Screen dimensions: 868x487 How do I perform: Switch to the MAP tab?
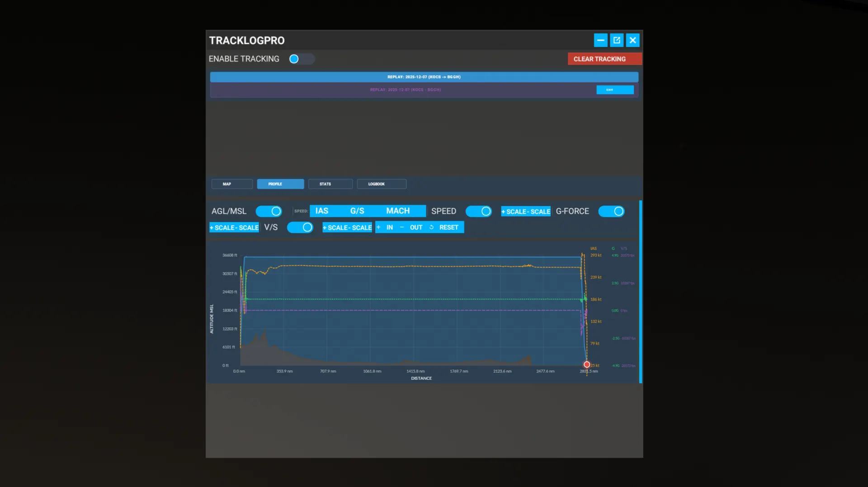click(232, 184)
